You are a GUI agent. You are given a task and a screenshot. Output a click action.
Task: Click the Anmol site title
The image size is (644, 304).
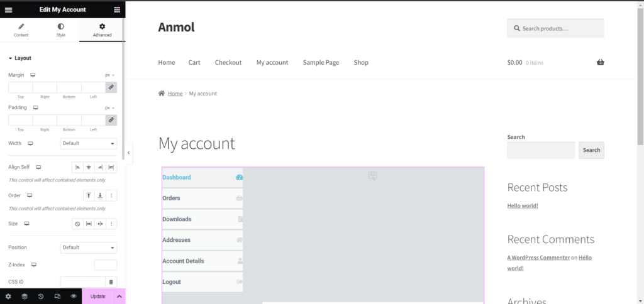pyautogui.click(x=176, y=27)
